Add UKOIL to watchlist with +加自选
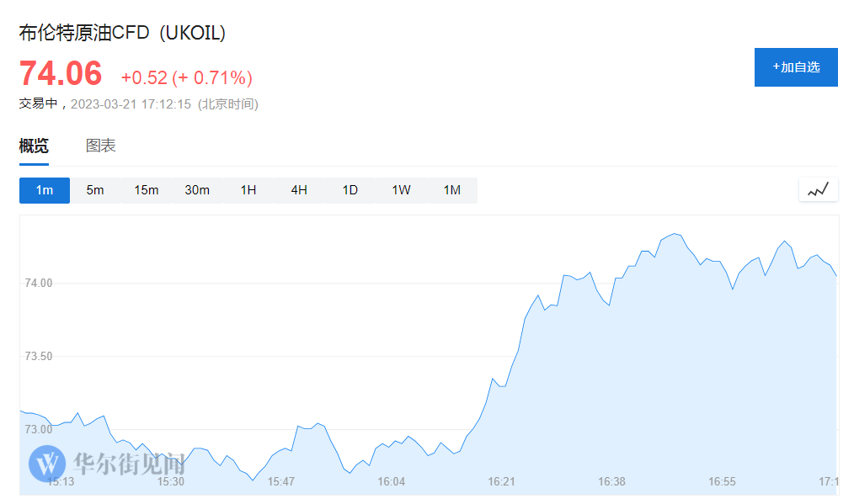Viewport: 854px width, 504px height. pos(796,67)
